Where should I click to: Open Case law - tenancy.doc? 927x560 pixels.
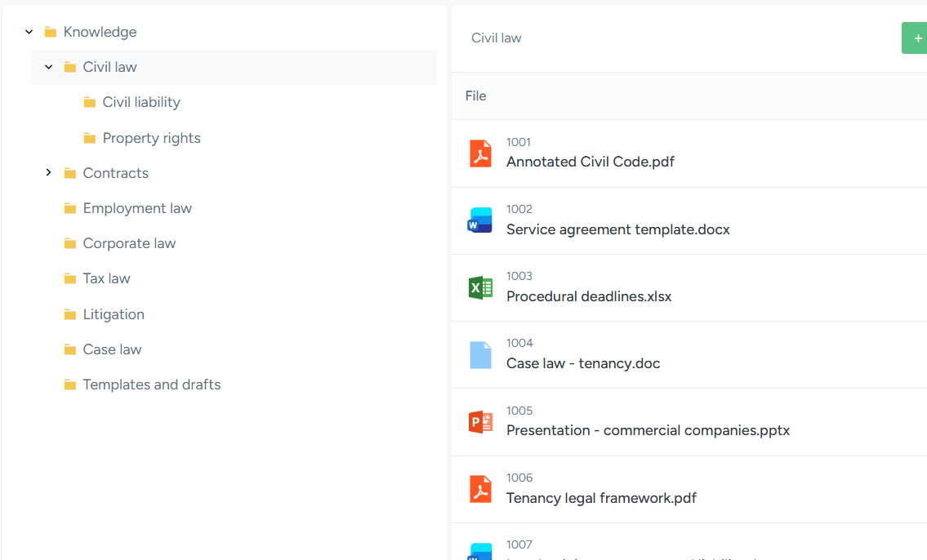(583, 363)
